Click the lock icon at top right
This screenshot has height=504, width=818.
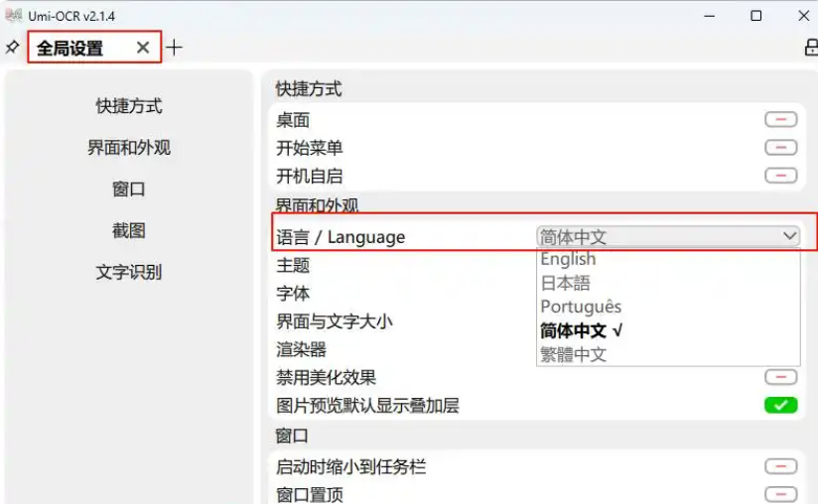pos(811,48)
